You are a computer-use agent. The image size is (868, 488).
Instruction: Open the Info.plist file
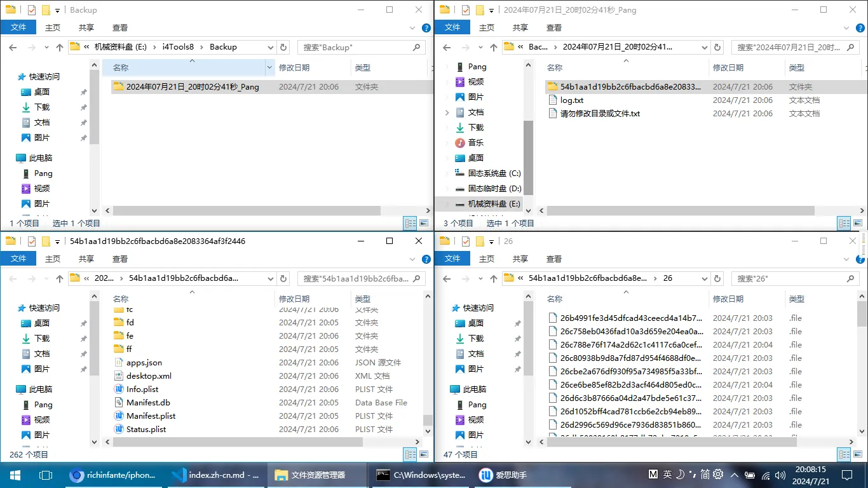[142, 390]
